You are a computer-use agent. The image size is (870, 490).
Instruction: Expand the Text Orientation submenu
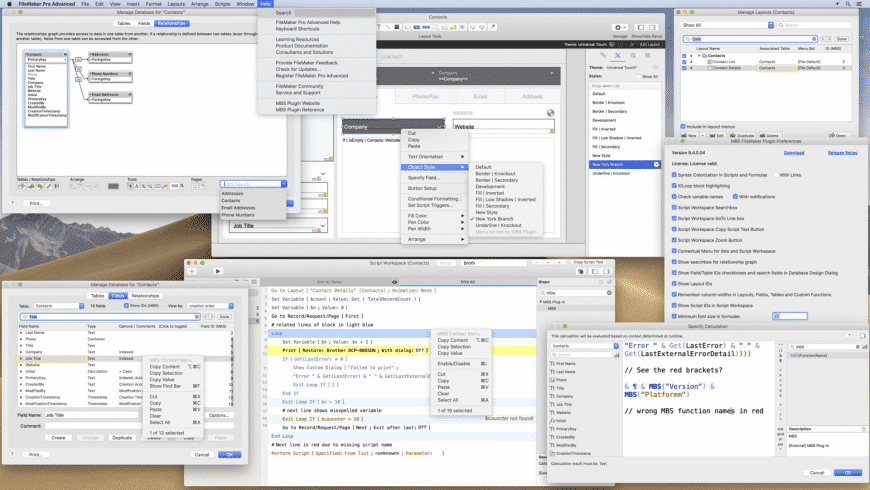[x=434, y=156]
